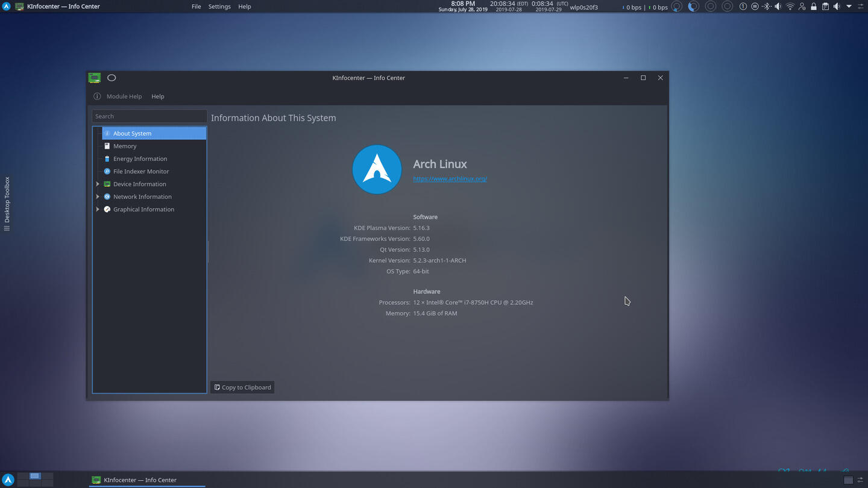This screenshot has width=868, height=488.
Task: Expand the Device Information tree arrow
Action: pos(98,184)
